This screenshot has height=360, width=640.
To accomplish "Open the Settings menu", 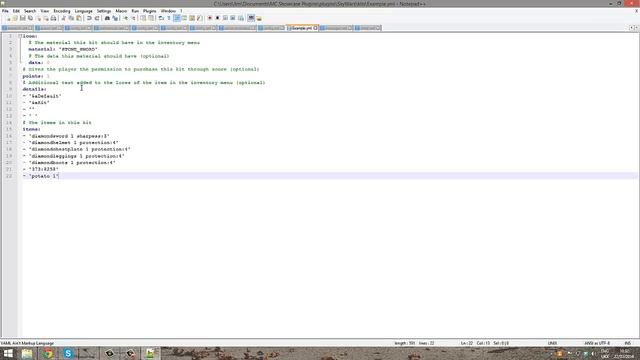I will (104, 11).
